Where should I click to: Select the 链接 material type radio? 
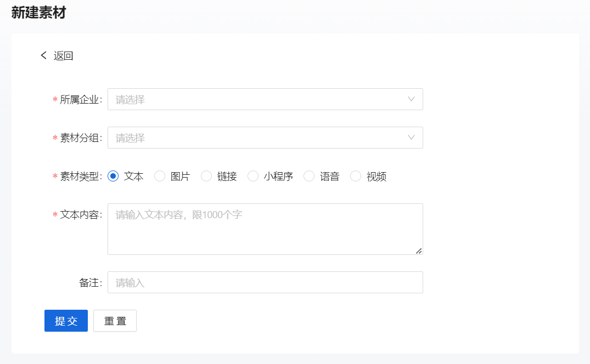206,176
